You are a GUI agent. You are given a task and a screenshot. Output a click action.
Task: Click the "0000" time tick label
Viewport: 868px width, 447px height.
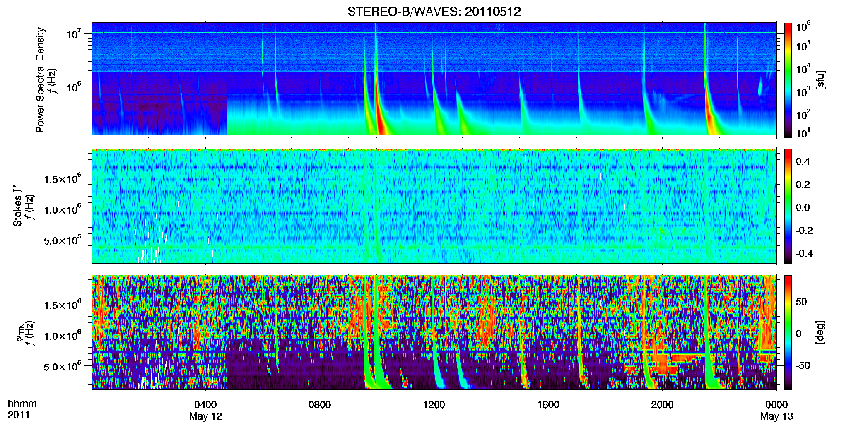[x=776, y=405]
